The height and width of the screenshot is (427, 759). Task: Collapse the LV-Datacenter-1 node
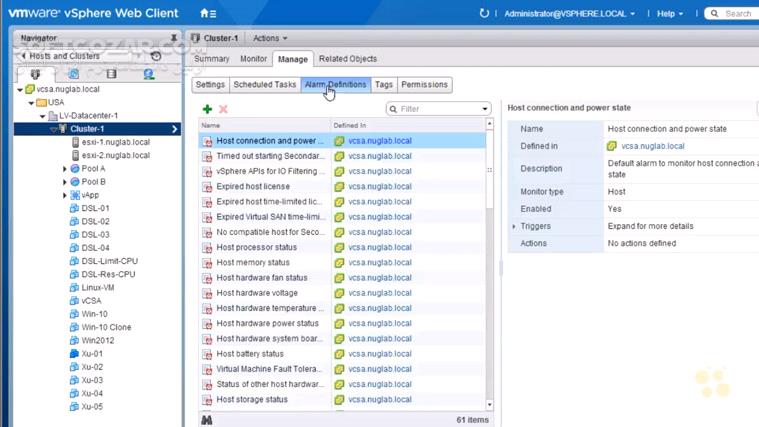coord(42,116)
